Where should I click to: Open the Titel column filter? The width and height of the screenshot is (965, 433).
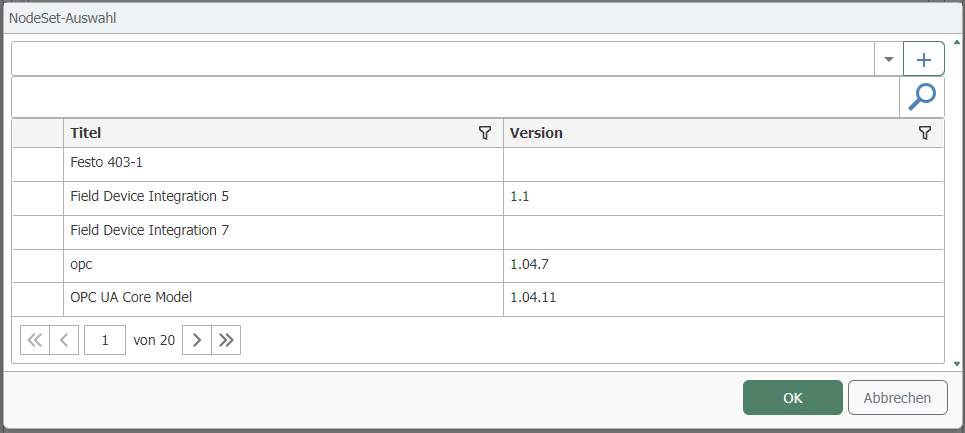pos(485,133)
